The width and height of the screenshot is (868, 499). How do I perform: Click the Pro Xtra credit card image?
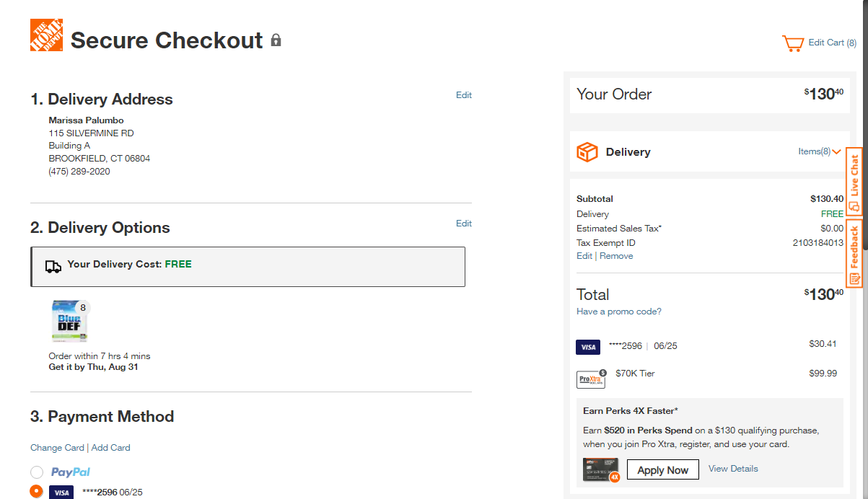[x=601, y=469]
